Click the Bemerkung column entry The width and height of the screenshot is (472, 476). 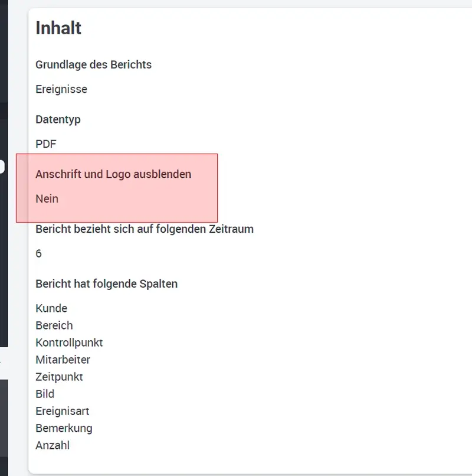[x=64, y=428]
